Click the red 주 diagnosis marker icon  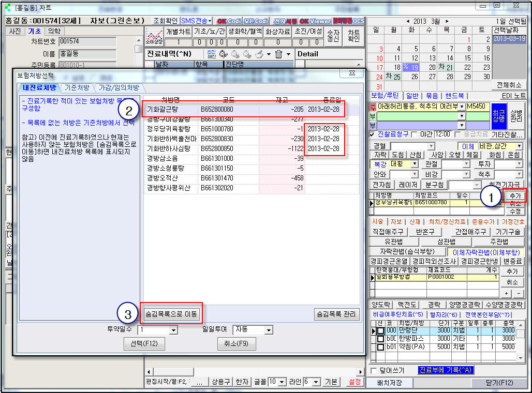click(373, 107)
